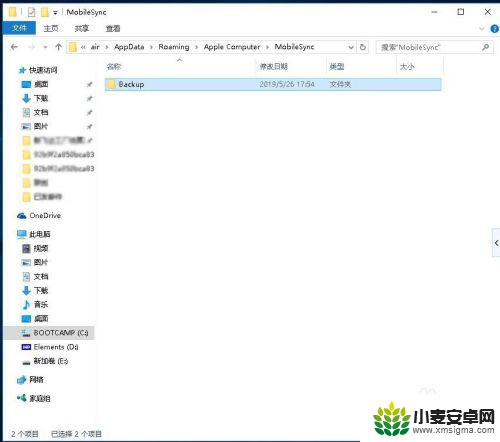The image size is (500, 442).
Task: Expand the ribbon with the chevron
Action: pos(482,29)
